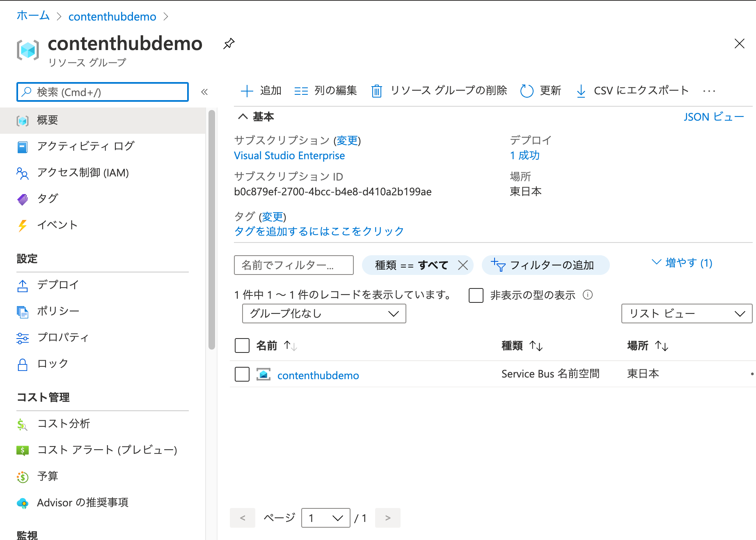Collapse the 基本 essentials section
Viewport: 756px width, 540px height.
point(243,117)
